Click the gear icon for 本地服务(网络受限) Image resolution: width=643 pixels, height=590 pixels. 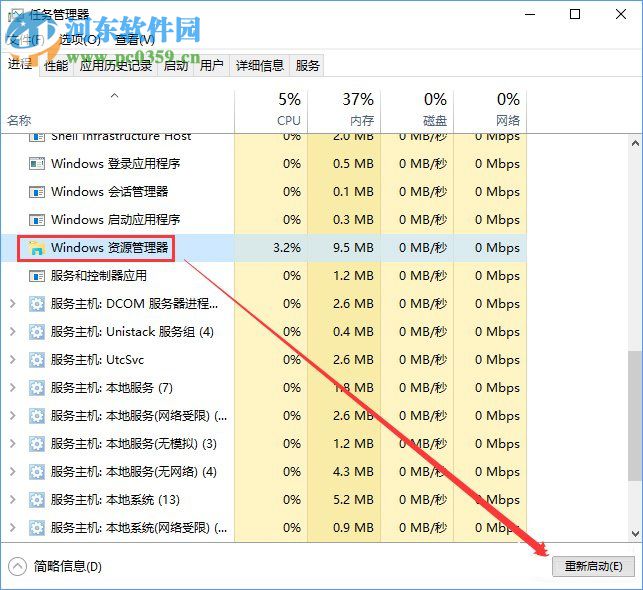(37, 416)
